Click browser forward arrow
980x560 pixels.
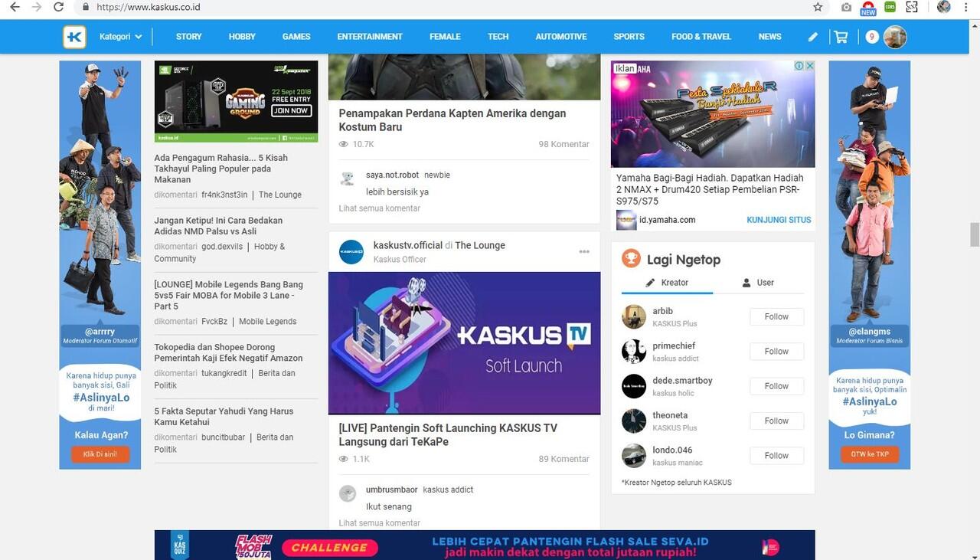click(x=37, y=7)
